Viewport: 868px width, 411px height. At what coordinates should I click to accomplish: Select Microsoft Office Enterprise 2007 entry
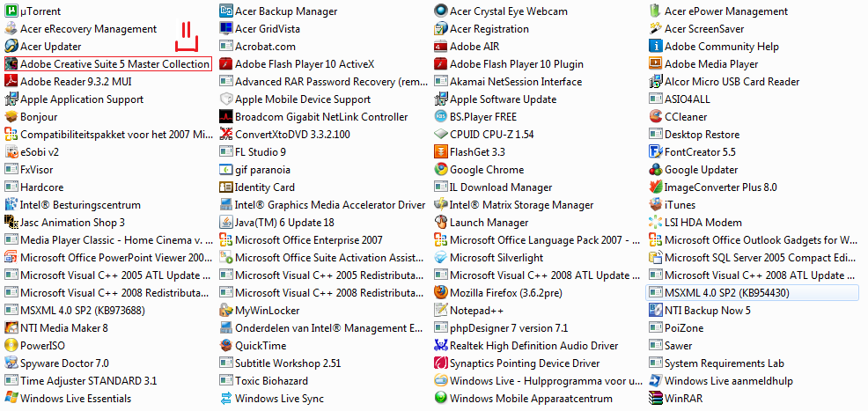point(301,240)
